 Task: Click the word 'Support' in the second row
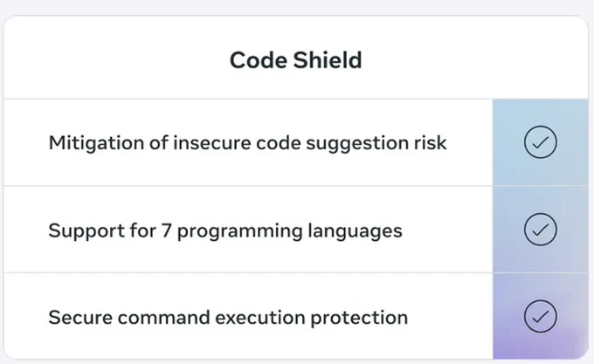coord(86,230)
